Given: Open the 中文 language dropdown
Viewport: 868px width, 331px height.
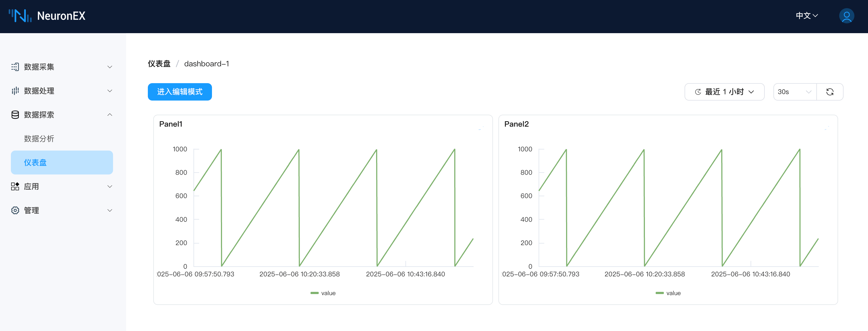Looking at the screenshot, I should (806, 16).
